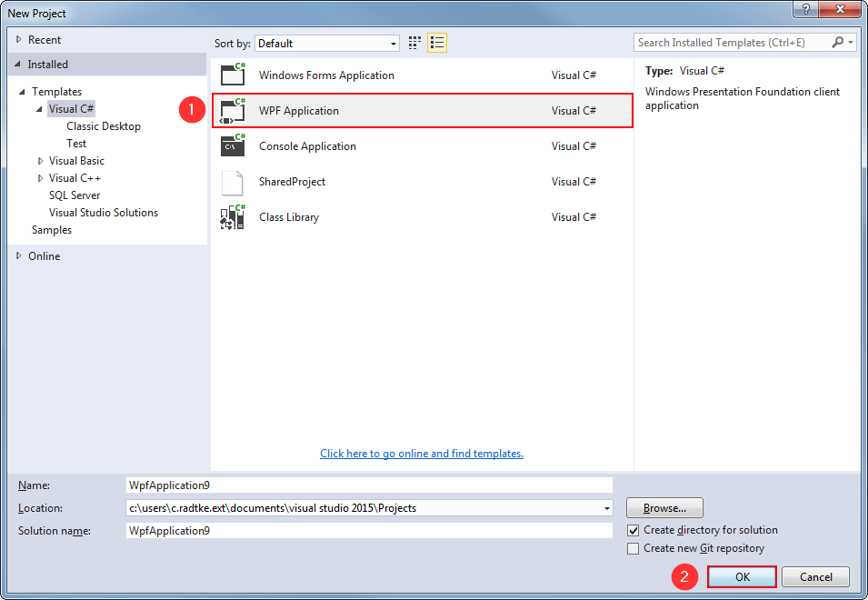Open the Location path dropdown arrow
868x600 pixels.
click(607, 508)
